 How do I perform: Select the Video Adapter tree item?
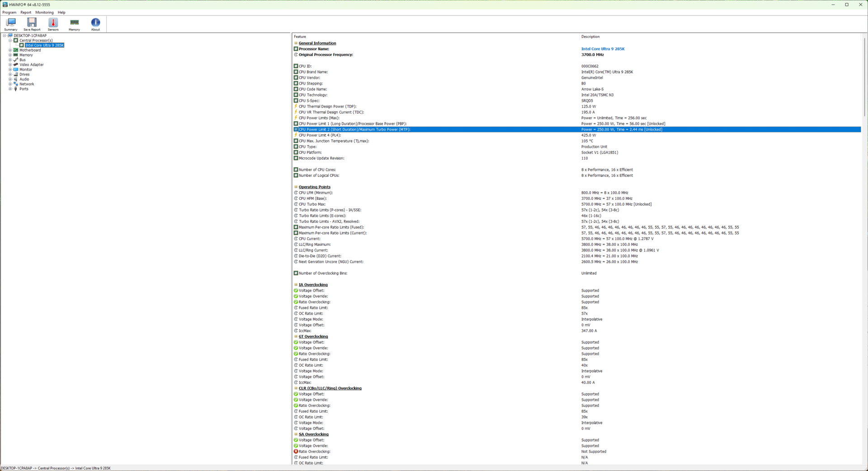click(x=32, y=65)
